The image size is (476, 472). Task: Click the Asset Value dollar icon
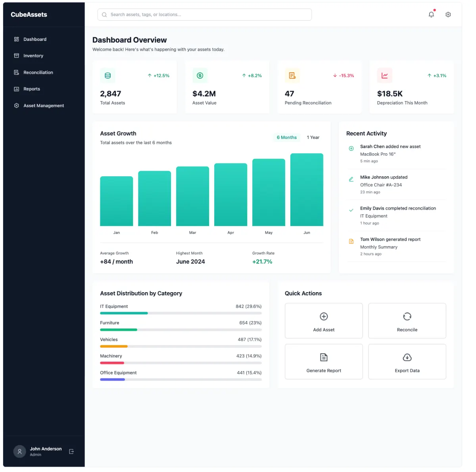click(200, 75)
